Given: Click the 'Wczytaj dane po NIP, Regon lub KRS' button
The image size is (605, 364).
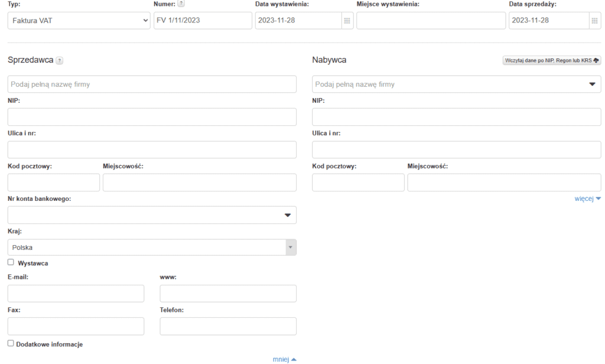Looking at the screenshot, I should (x=551, y=60).
